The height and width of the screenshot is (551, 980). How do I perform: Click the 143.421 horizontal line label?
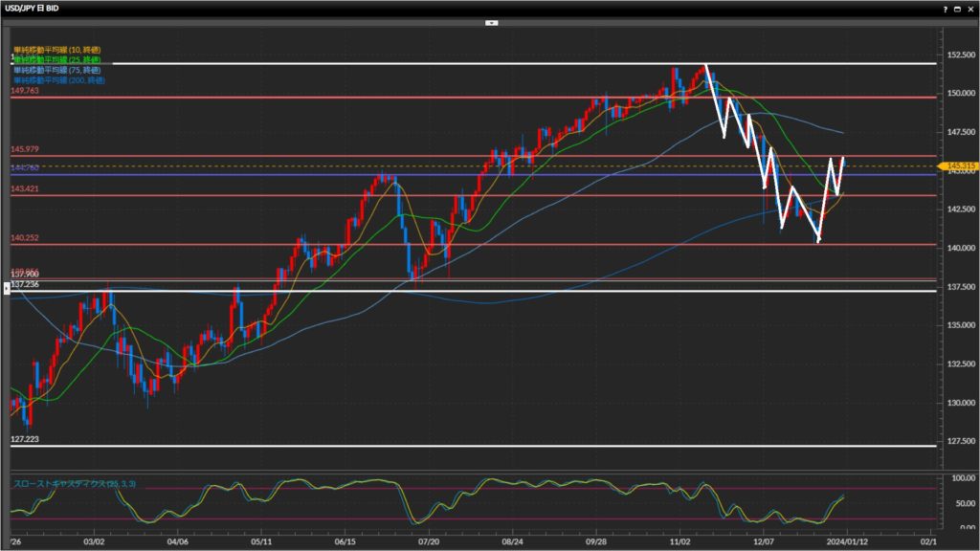tap(24, 189)
